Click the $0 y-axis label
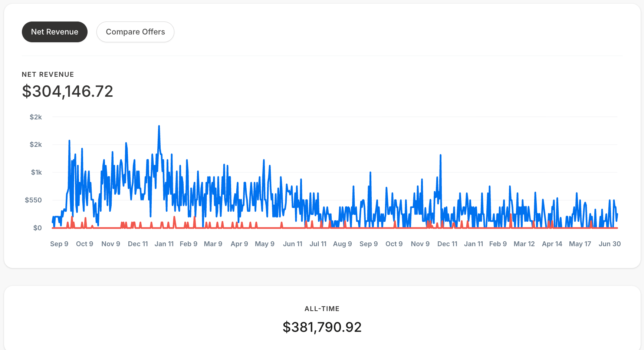644x350 pixels. coord(37,228)
